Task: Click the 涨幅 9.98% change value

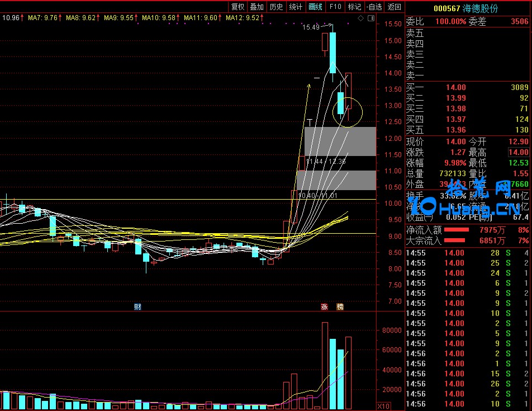Action: tap(455, 163)
